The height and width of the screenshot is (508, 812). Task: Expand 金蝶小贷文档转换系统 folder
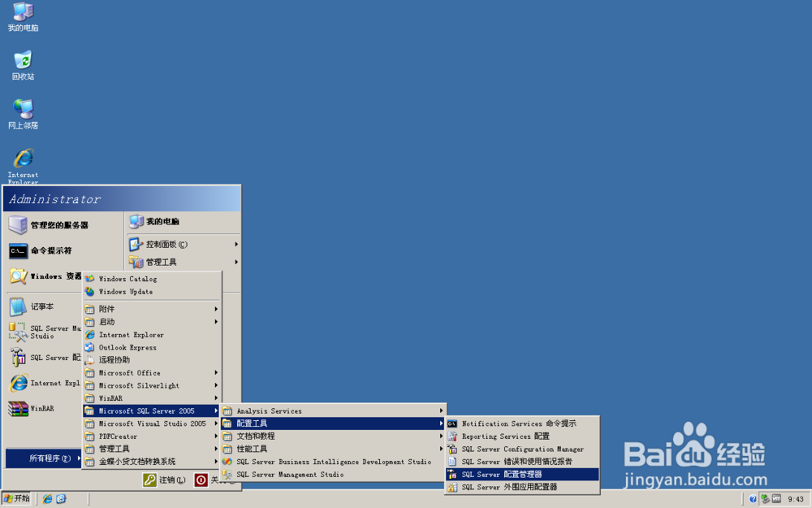pos(153,462)
